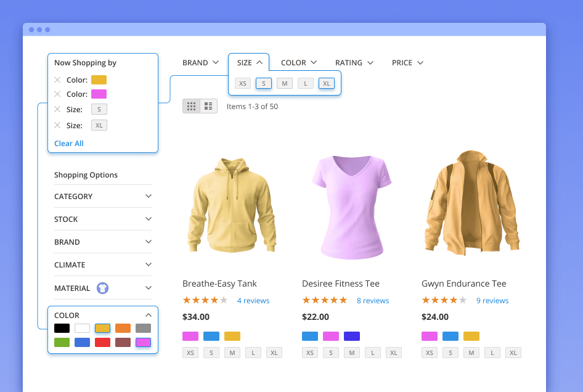This screenshot has height=392, width=583.
Task: Remove the magenta Color filter
Action: 57,94
